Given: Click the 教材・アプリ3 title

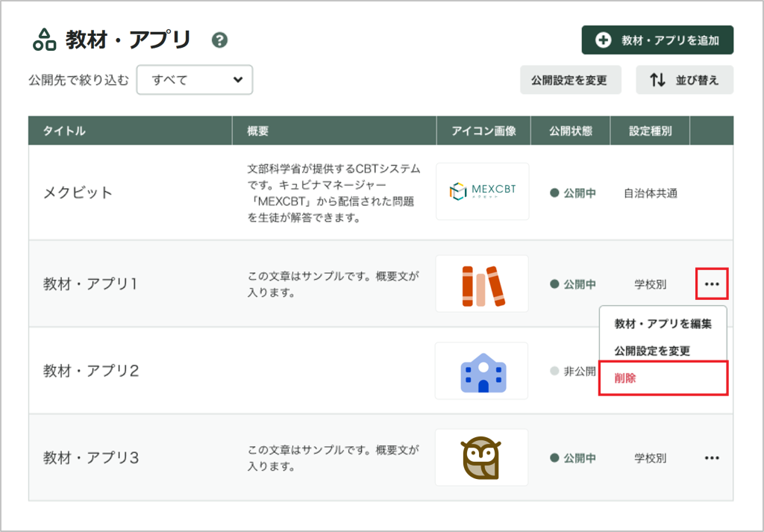Looking at the screenshot, I should (x=91, y=457).
